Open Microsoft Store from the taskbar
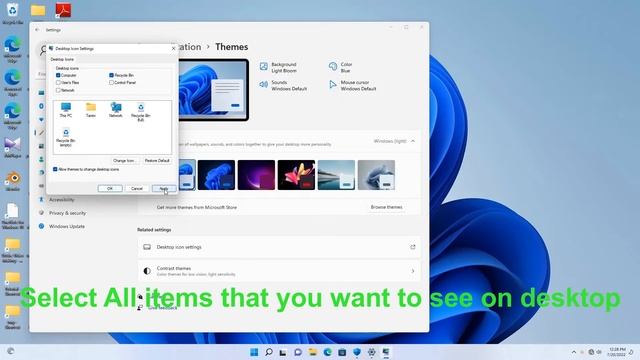Screen dimensions: 640x360 (x=342, y=352)
